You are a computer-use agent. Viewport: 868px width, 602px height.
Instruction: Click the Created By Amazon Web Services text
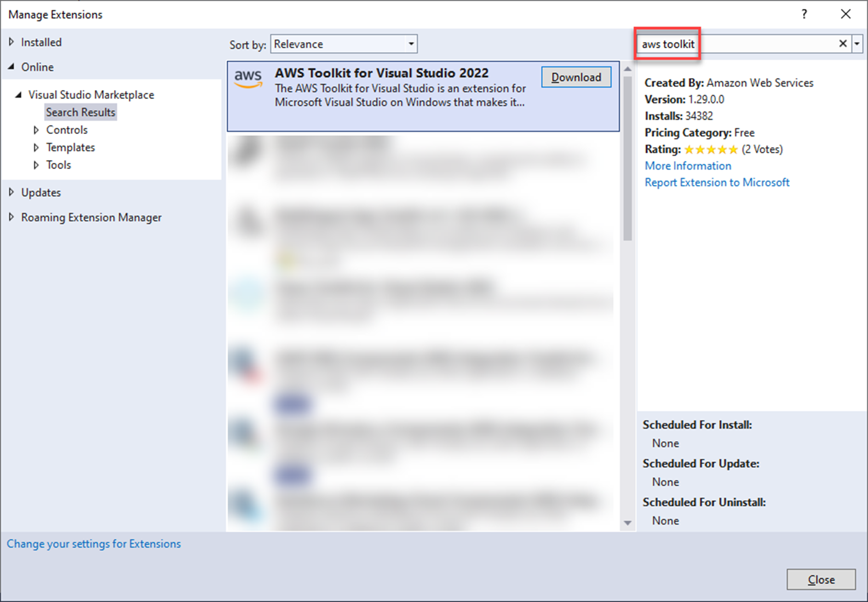[x=729, y=83]
